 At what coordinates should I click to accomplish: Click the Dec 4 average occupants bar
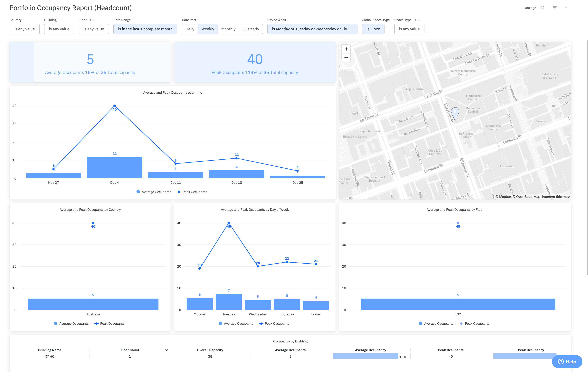click(x=115, y=167)
